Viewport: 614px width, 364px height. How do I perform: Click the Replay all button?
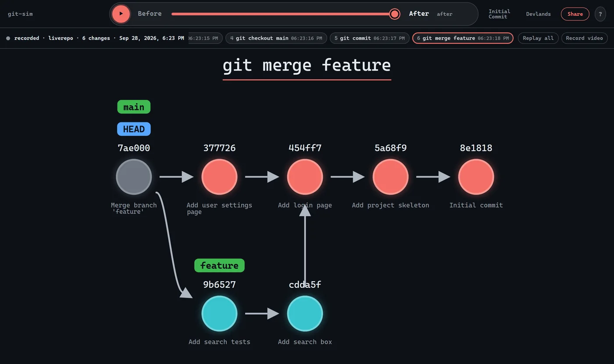[x=538, y=38]
